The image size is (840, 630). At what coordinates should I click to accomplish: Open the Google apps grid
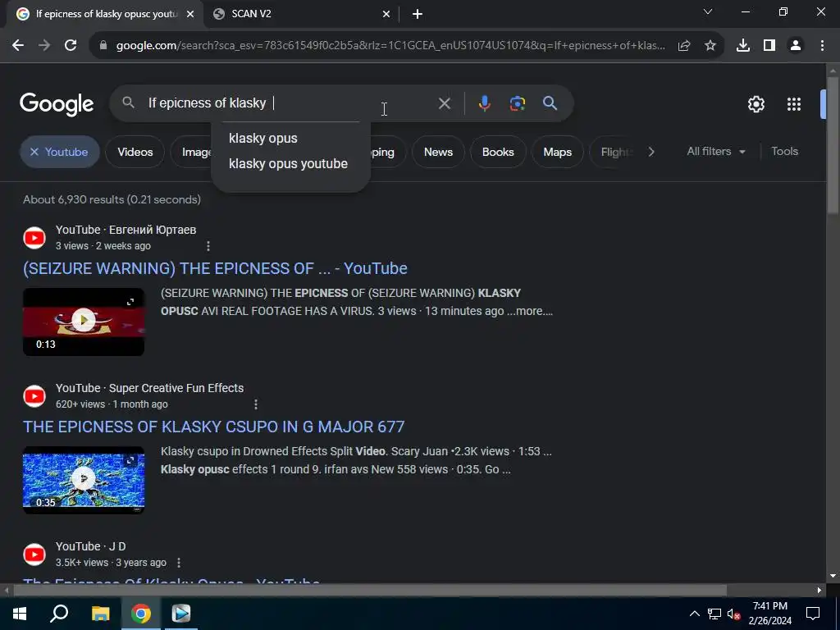point(794,104)
